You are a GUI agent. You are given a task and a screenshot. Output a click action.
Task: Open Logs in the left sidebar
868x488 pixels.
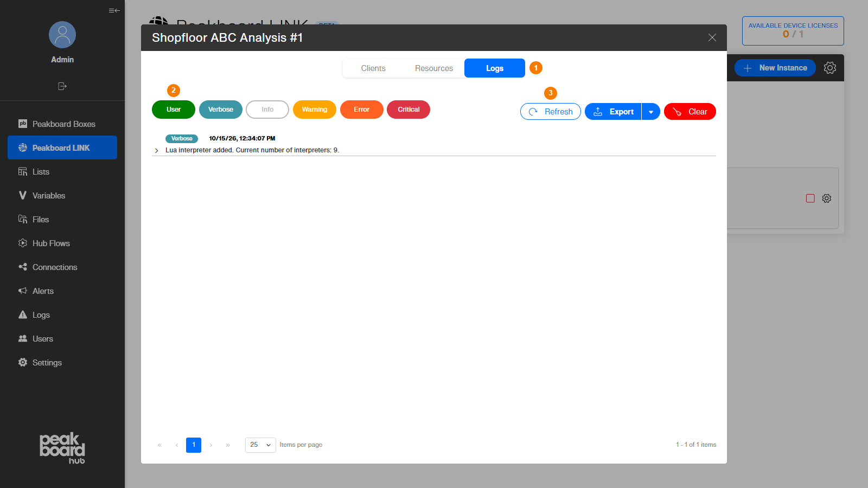tap(62, 314)
